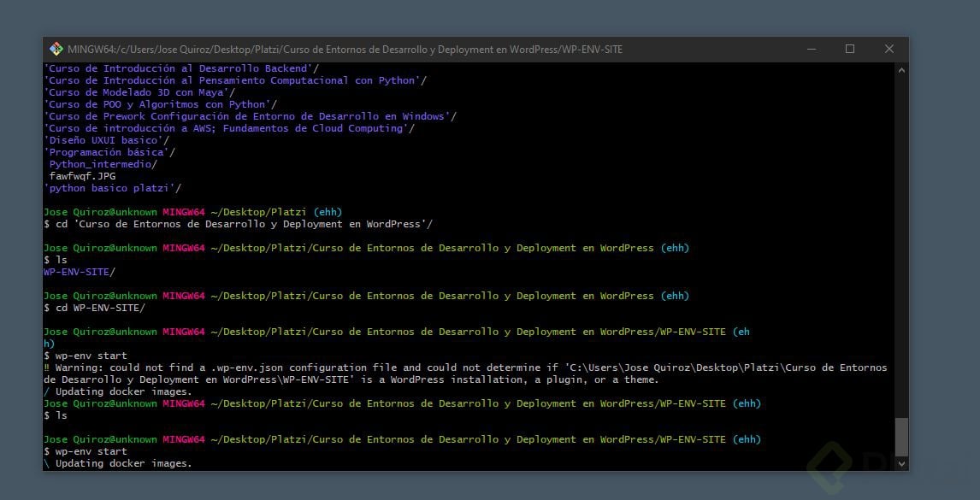
Task: Click the .wp-env.json warning message
Action: click(x=428, y=368)
